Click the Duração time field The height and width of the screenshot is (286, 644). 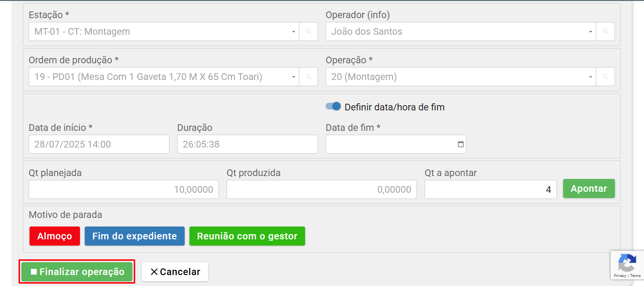click(x=247, y=144)
